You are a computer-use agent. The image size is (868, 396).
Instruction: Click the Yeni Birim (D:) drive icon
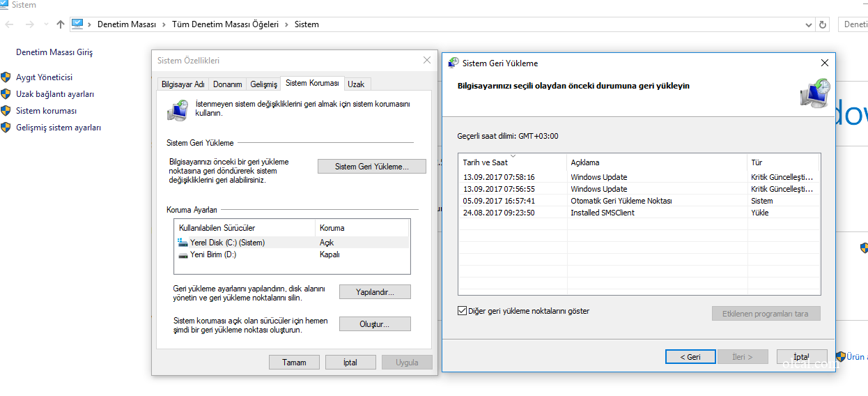click(183, 254)
